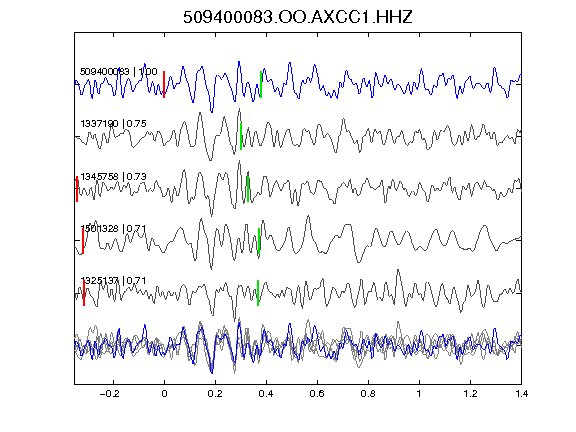
Task: Click the x-axis tick label -0.2
Action: 109,394
